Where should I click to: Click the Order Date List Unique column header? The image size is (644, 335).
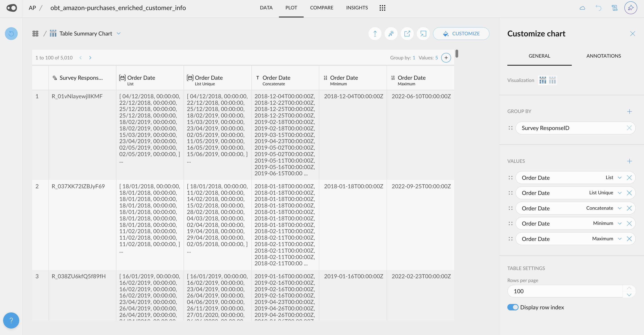tap(218, 78)
